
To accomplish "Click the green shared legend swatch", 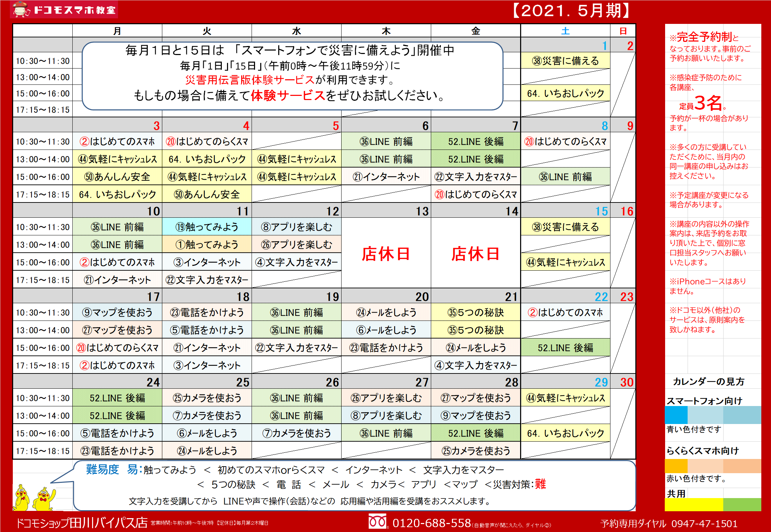I will click(742, 504).
